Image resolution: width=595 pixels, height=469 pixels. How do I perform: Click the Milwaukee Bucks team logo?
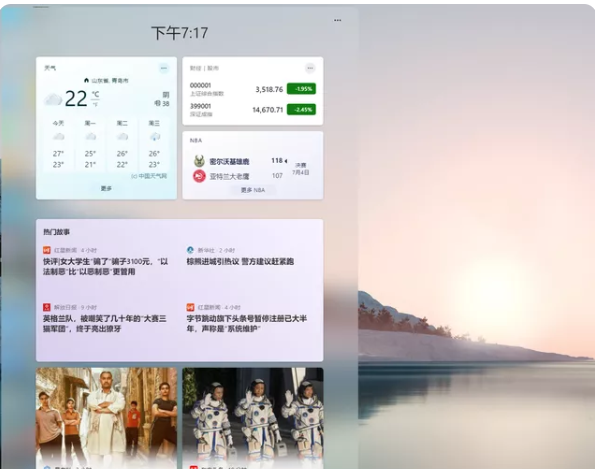click(x=199, y=161)
